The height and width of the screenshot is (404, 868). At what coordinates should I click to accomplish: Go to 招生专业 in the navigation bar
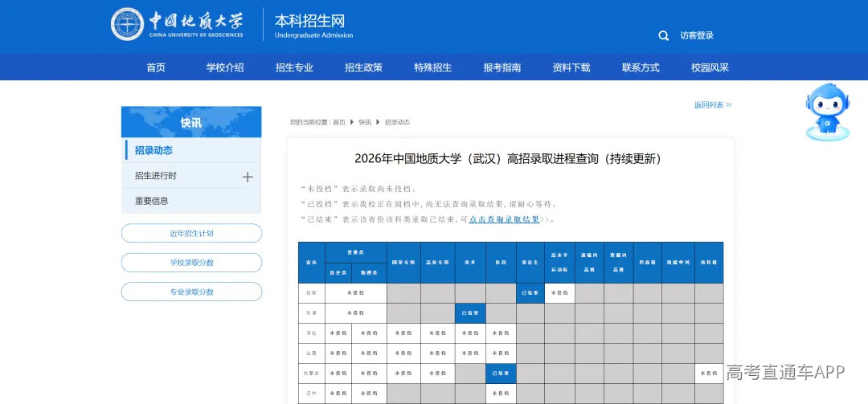click(x=294, y=67)
